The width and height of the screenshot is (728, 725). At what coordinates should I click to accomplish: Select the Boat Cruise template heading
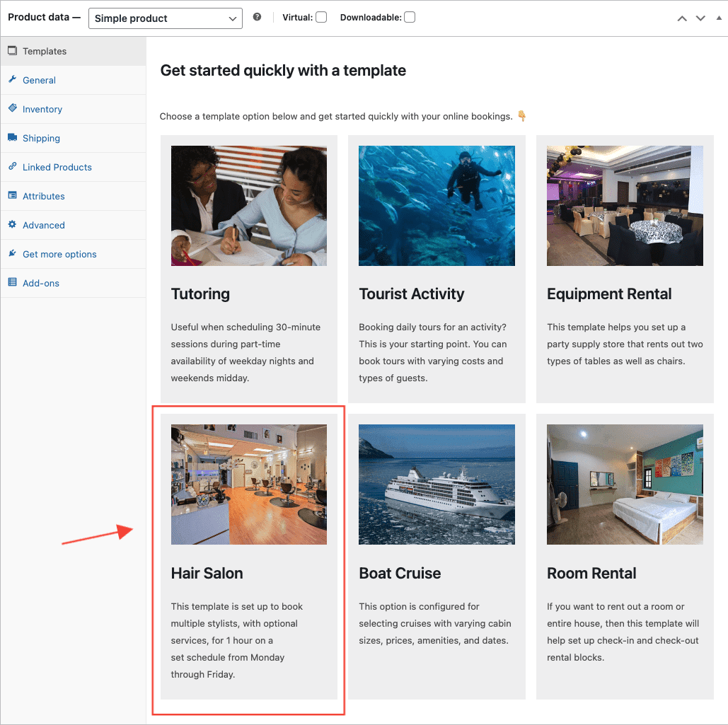point(400,573)
